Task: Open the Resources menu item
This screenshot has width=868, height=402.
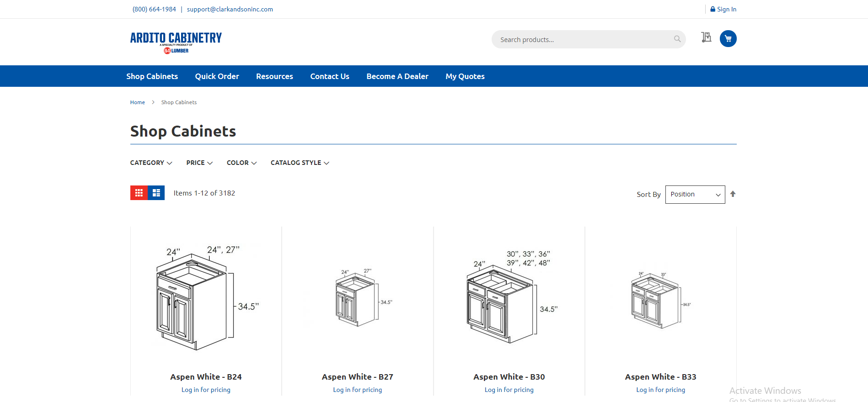Action: 274,76
